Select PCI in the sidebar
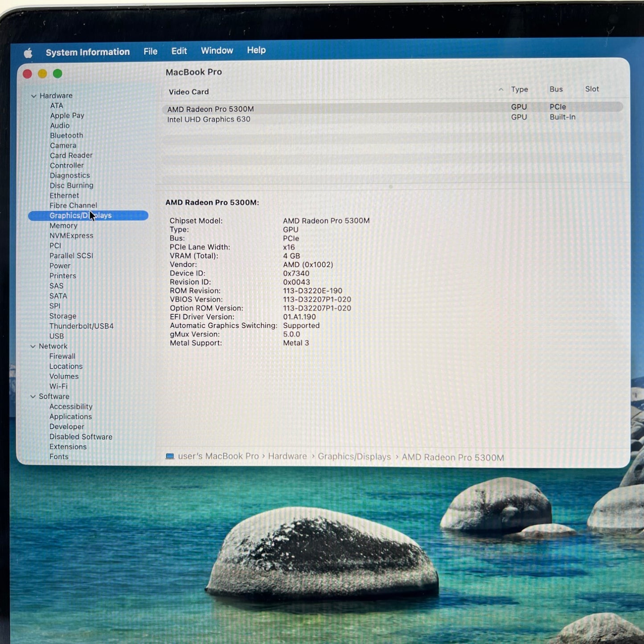This screenshot has width=644, height=644. [55, 246]
